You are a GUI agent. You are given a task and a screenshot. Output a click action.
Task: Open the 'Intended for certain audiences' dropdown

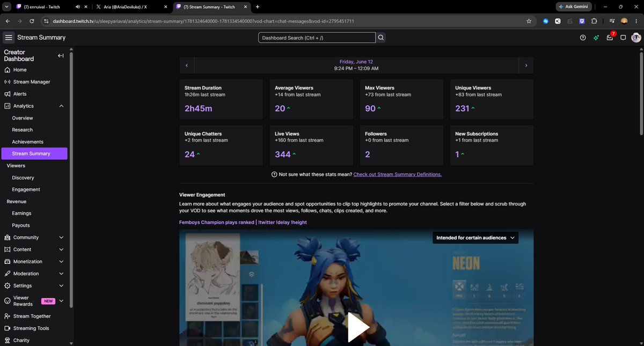pyautogui.click(x=475, y=238)
